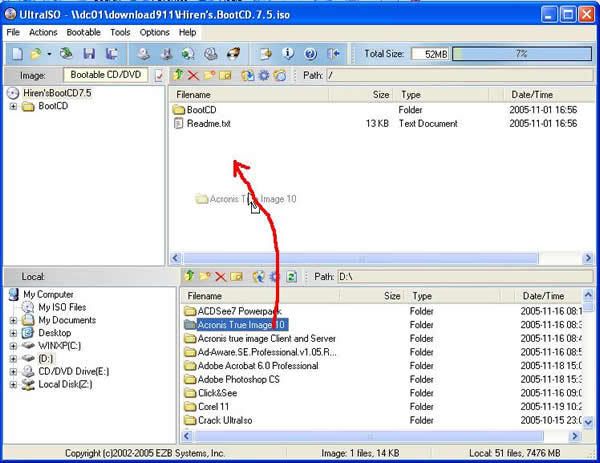Open the Options menu

[x=154, y=33]
